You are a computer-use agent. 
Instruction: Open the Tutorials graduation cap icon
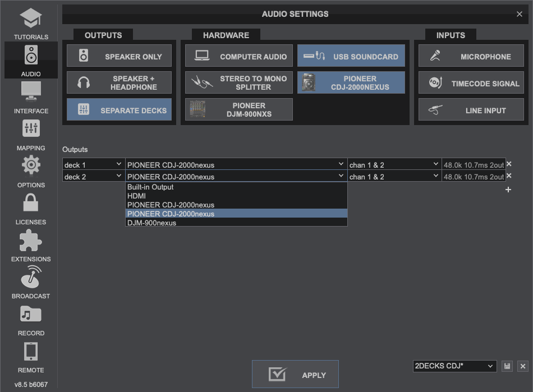click(31, 18)
